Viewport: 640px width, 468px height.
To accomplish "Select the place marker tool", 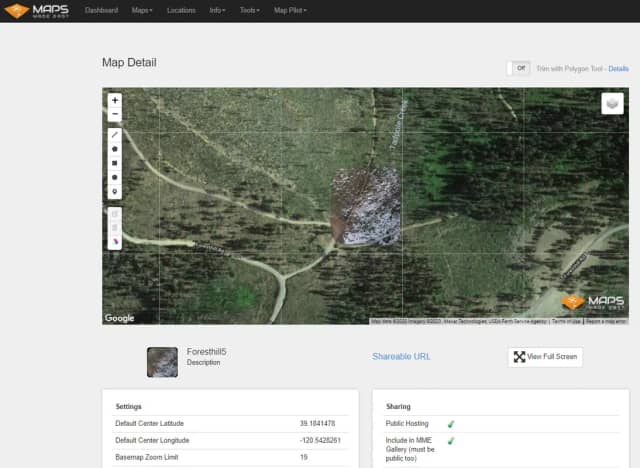I will (115, 192).
